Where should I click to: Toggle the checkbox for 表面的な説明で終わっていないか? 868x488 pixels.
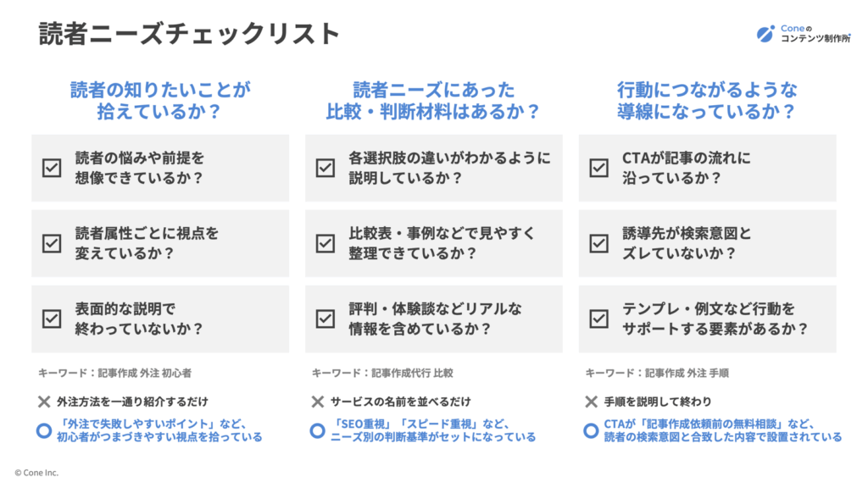click(x=52, y=319)
